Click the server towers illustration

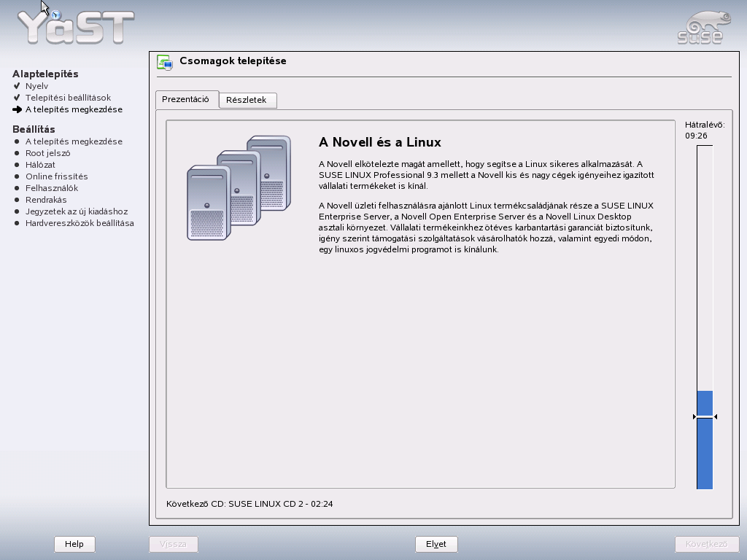point(239,188)
